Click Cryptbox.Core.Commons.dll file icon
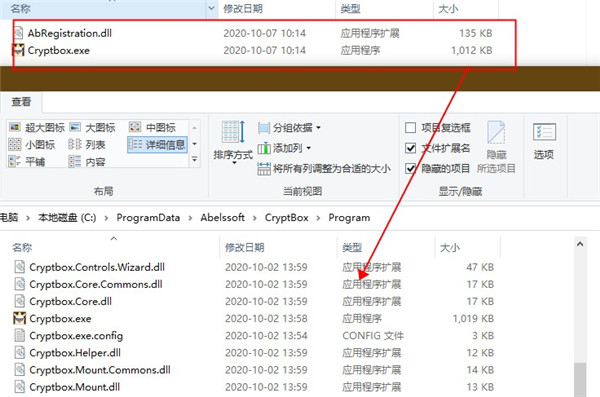 pos(20,284)
